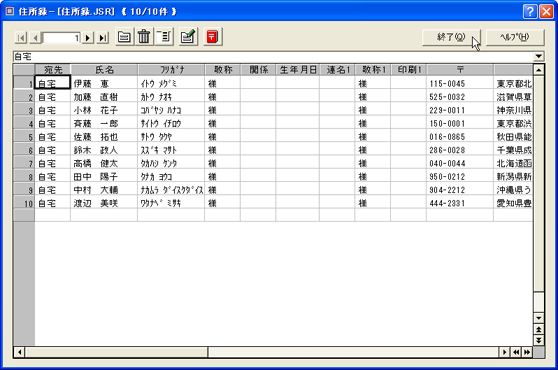The width and height of the screenshot is (558, 370).
Task: Click the folder card icon in toolbar
Action: tap(125, 37)
